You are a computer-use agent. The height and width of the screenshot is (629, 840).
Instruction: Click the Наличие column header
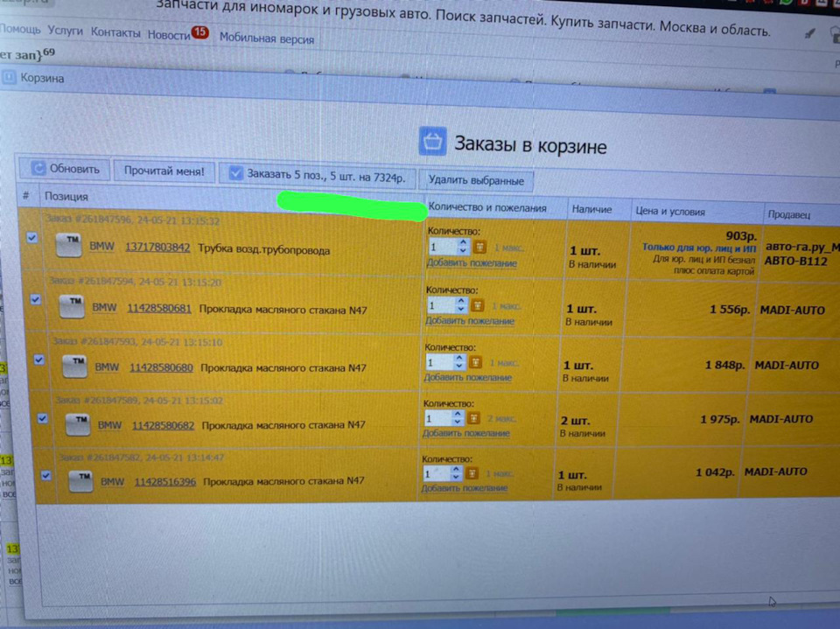592,209
